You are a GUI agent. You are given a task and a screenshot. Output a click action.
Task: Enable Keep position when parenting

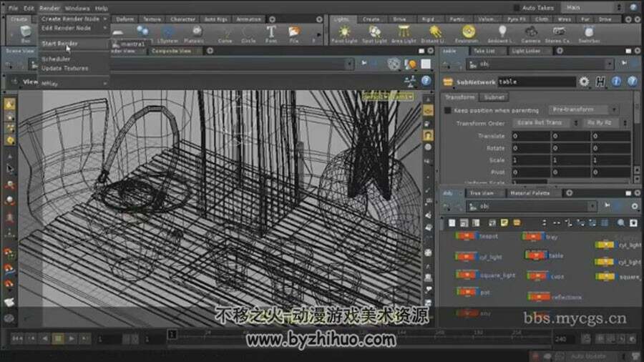(448, 110)
